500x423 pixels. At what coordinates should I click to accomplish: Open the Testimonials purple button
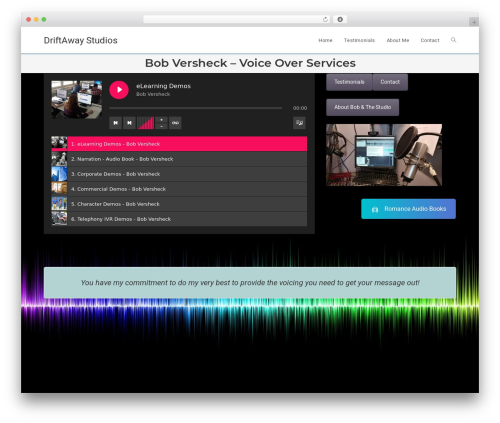click(349, 82)
